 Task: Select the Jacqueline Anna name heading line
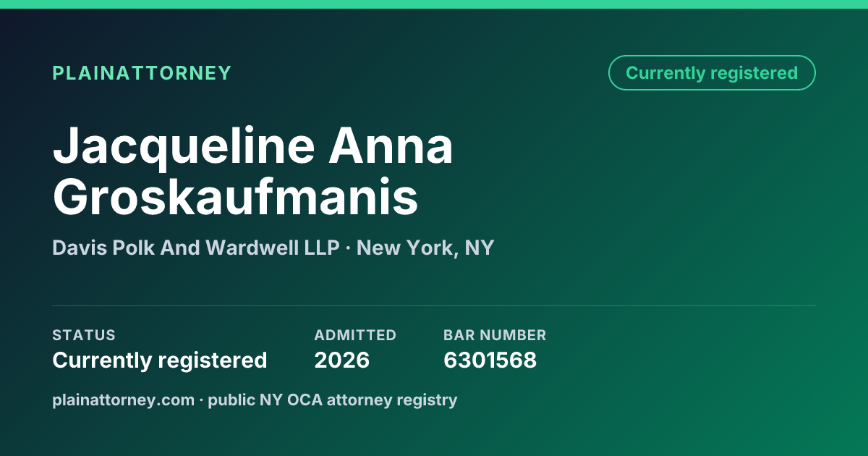(x=253, y=146)
